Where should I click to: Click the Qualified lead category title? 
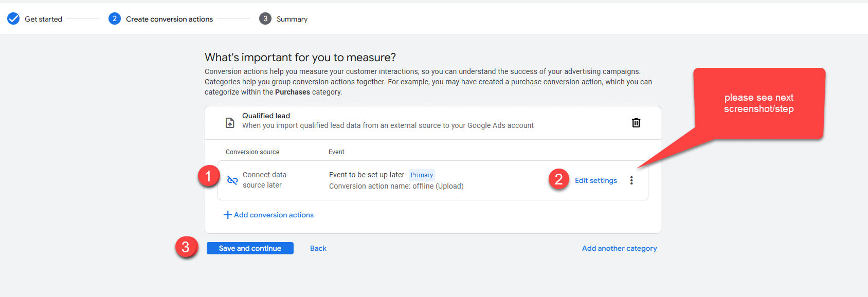(266, 116)
